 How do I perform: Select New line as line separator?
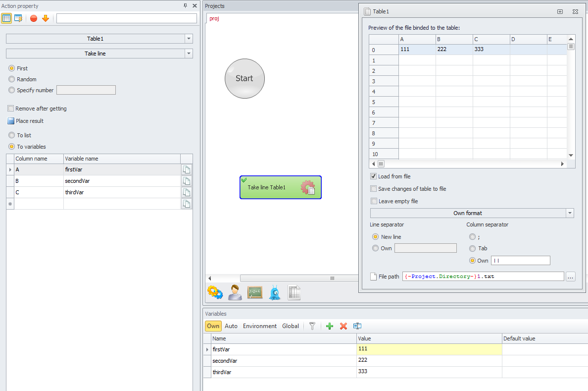[375, 236]
